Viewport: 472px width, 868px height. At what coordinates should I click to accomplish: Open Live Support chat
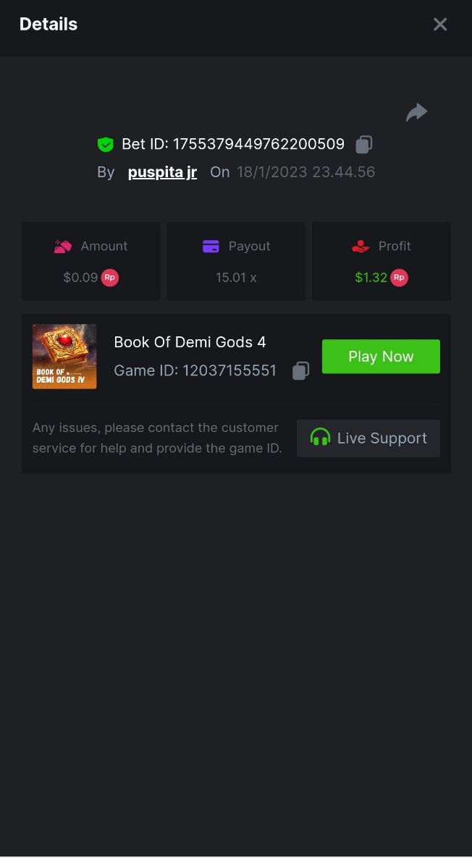click(368, 438)
